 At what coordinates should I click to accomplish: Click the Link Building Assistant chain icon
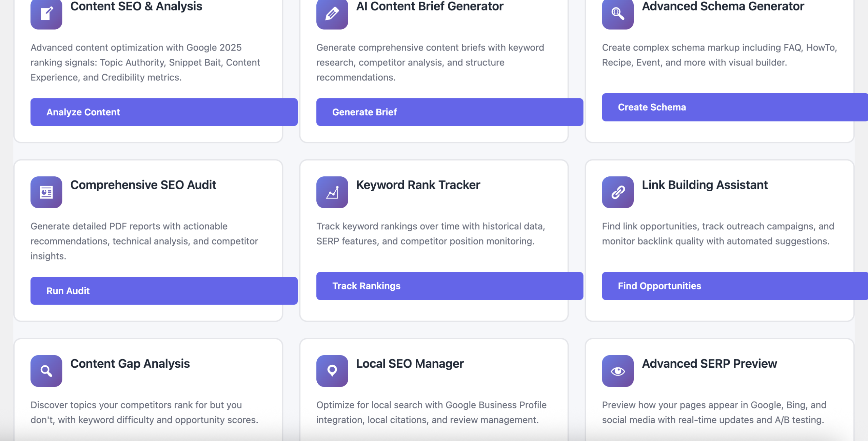[x=617, y=192]
